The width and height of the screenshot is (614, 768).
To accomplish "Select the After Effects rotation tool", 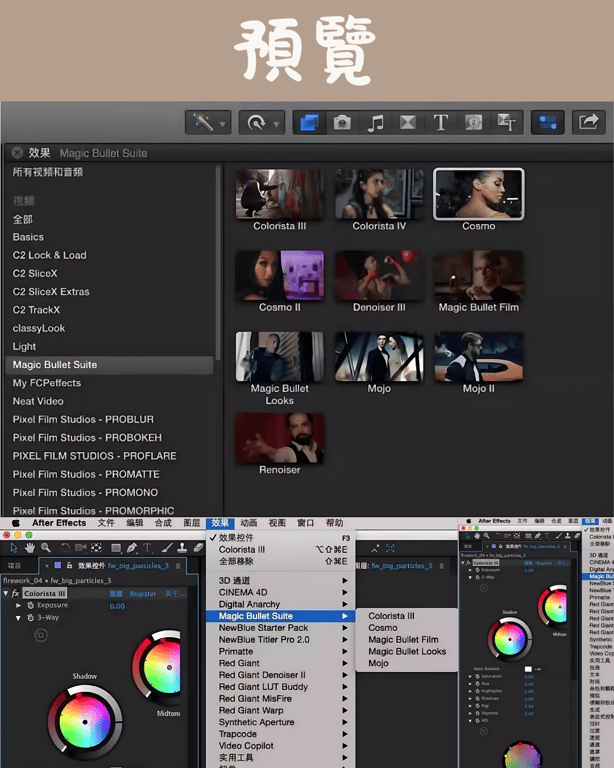I will [65, 548].
